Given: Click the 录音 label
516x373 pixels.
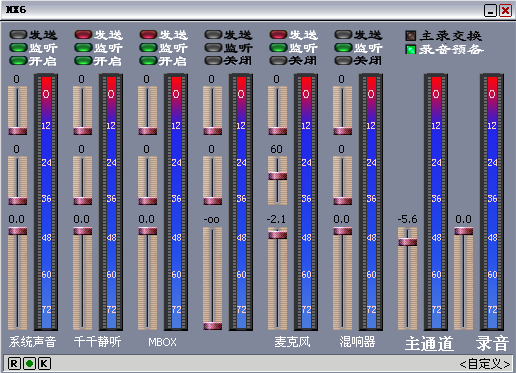Looking at the screenshot, I should click(493, 343).
